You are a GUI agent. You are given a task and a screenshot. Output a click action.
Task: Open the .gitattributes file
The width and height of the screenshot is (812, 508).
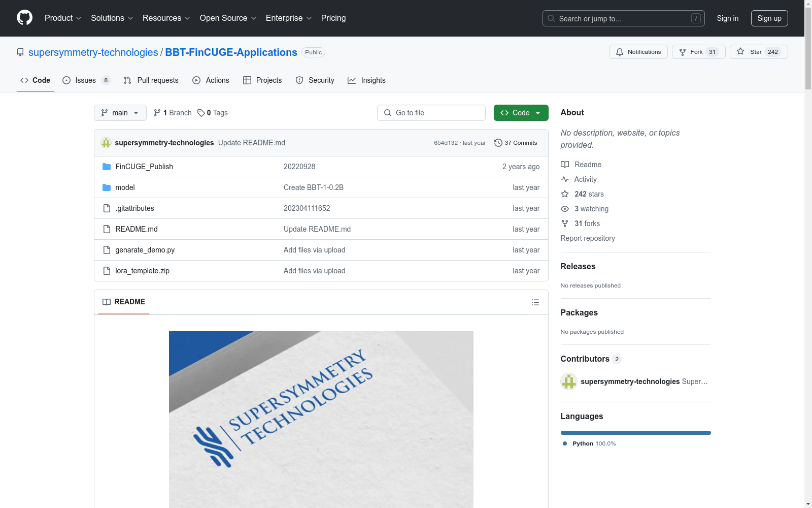(134, 208)
